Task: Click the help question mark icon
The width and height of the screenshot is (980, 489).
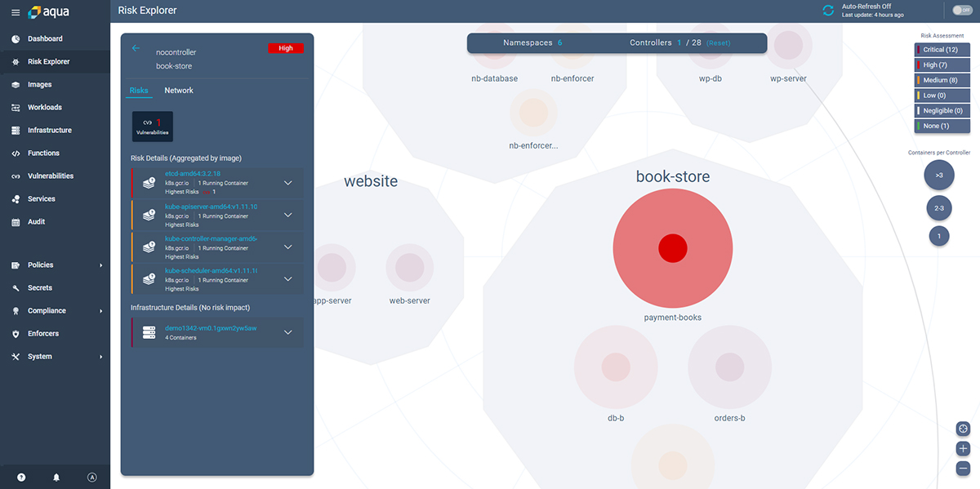Action: [21, 478]
